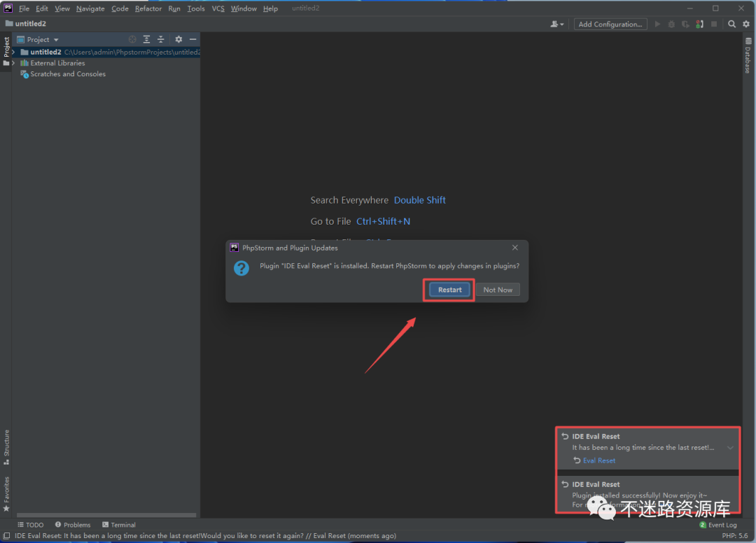
Task: Click the Event Log icon in the status bar
Action: click(703, 525)
